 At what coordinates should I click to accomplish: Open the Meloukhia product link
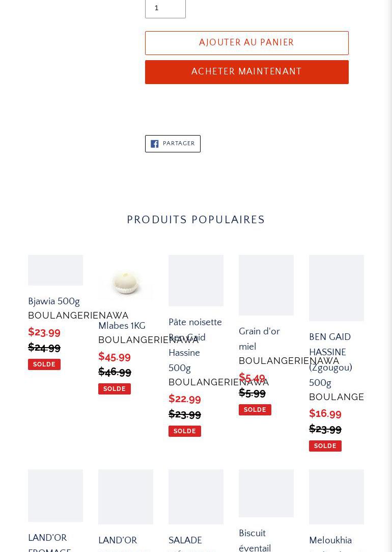[x=330, y=540]
